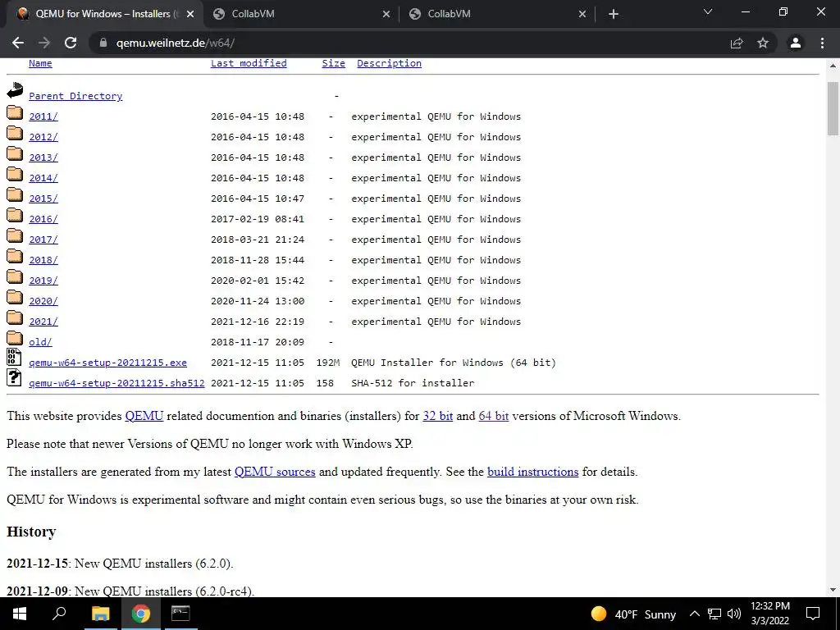This screenshot has height=630, width=840.
Task: Bookmark this page with the star icon
Action: (763, 43)
